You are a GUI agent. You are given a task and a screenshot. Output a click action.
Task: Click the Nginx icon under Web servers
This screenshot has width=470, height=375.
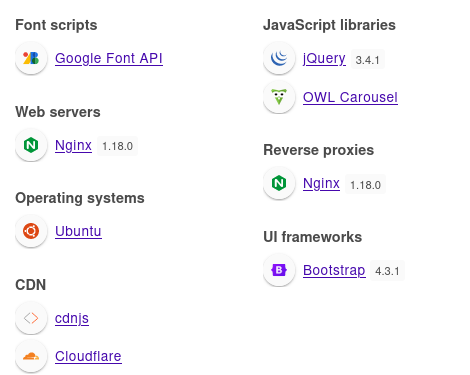pyautogui.click(x=31, y=145)
